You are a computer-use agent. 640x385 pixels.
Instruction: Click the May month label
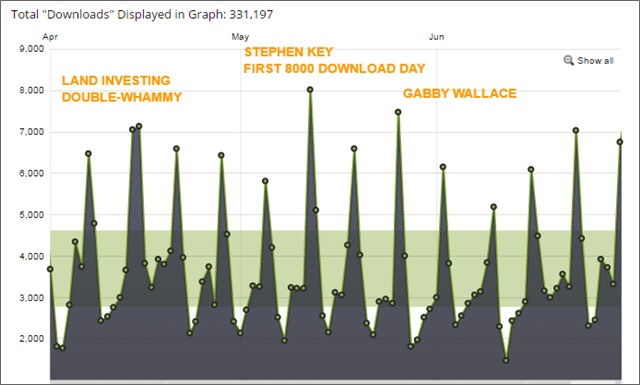tap(240, 37)
